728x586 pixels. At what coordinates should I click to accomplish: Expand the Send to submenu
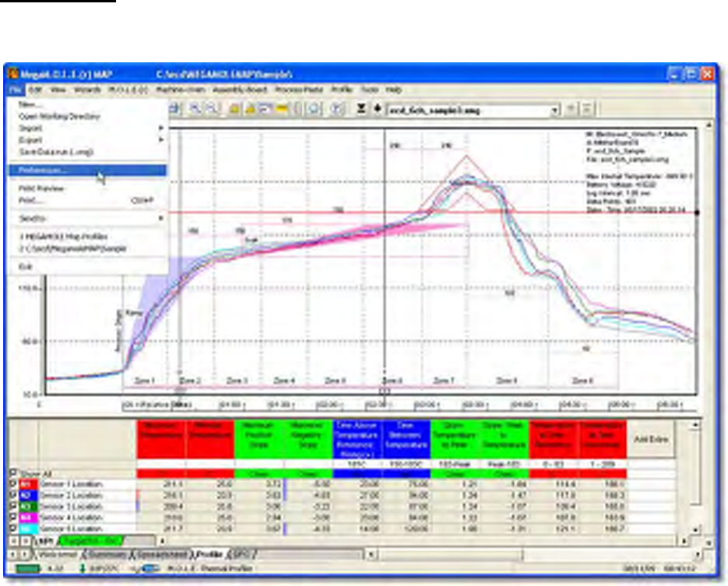[88, 218]
